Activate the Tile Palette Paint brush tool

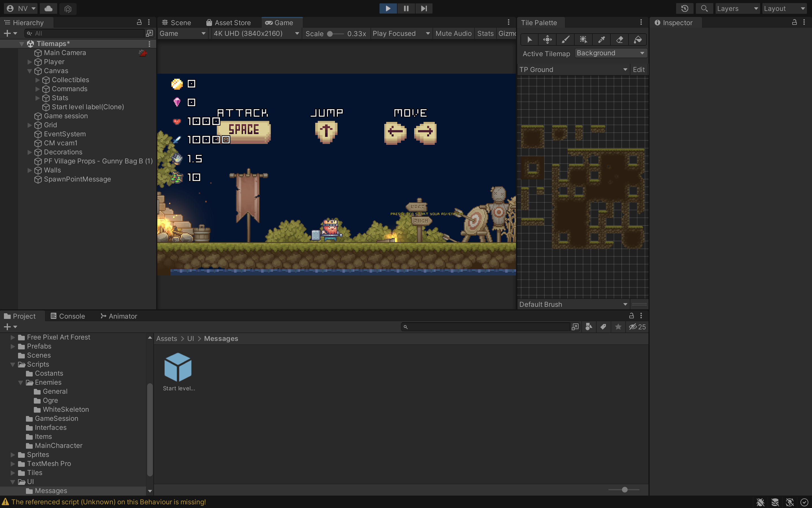[565, 40]
